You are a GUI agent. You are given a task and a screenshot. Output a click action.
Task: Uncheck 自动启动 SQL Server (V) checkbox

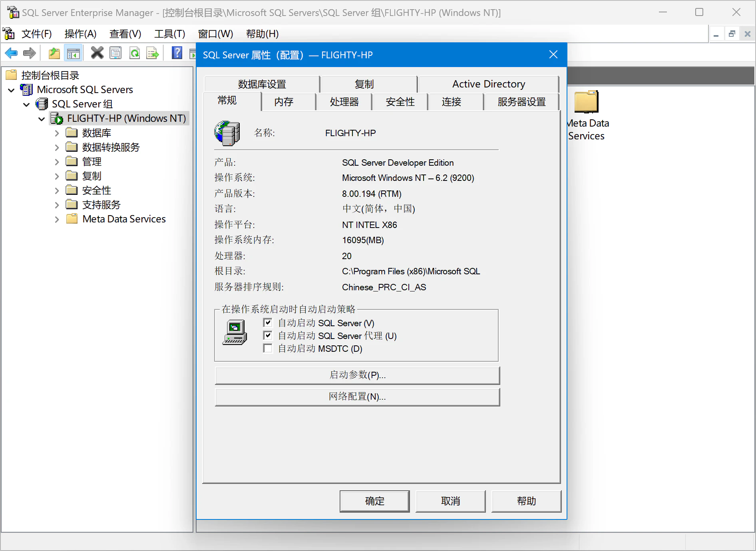(x=268, y=323)
